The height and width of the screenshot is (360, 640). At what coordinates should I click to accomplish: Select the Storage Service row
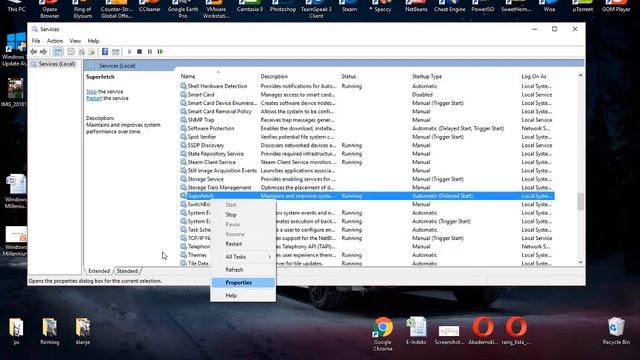(x=367, y=179)
